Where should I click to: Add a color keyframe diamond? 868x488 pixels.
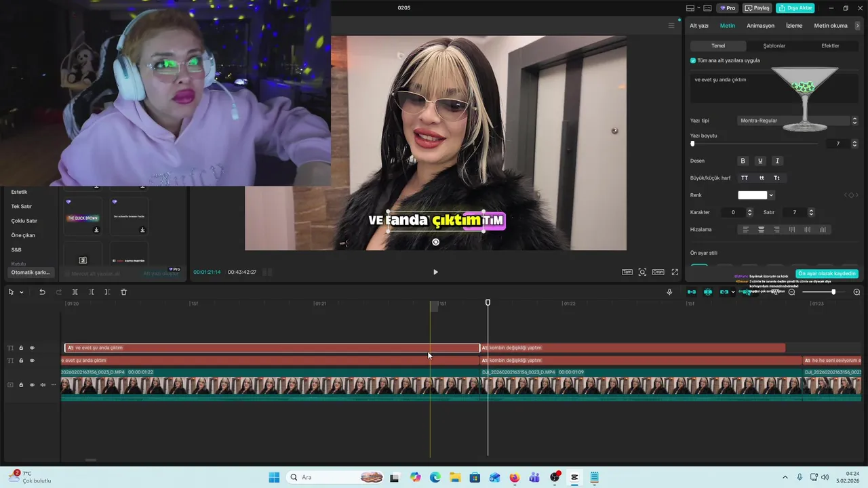[851, 195]
